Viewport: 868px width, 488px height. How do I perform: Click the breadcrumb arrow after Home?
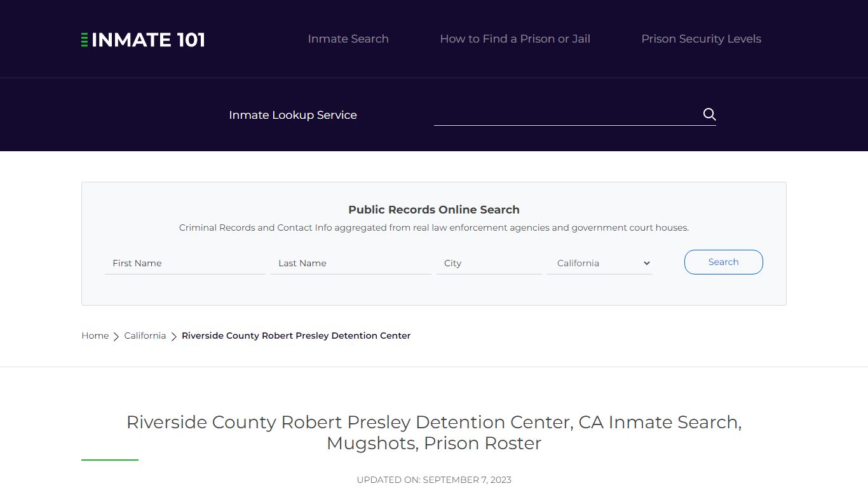(x=116, y=336)
